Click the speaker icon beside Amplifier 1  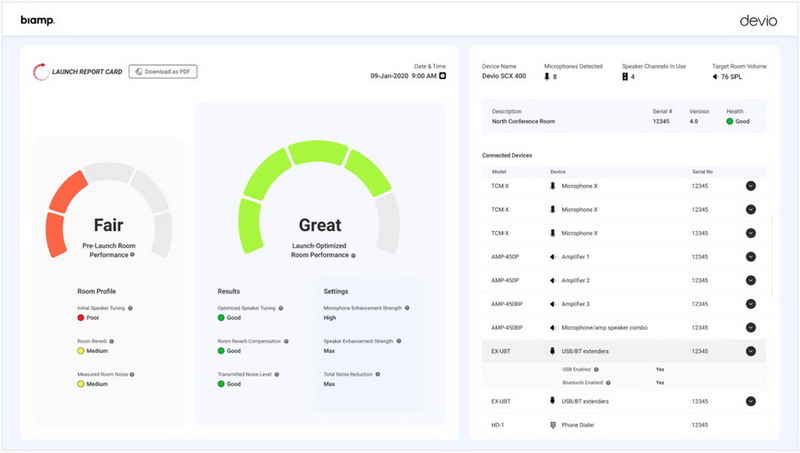pos(553,257)
